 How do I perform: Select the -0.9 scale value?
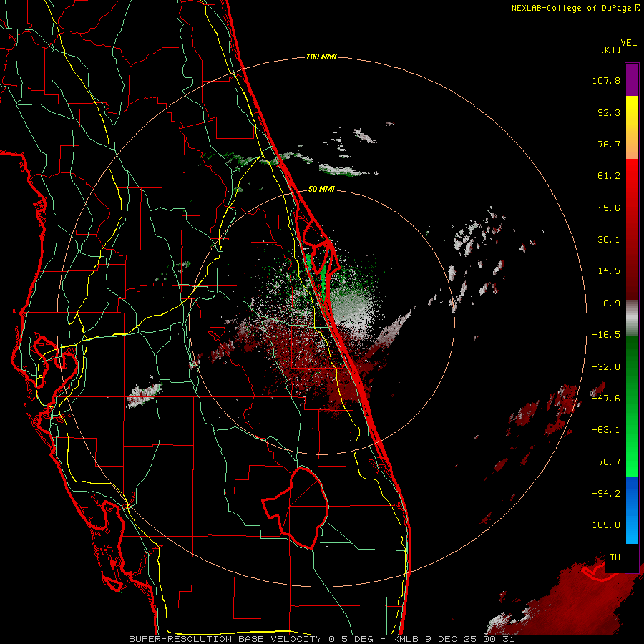coord(609,303)
